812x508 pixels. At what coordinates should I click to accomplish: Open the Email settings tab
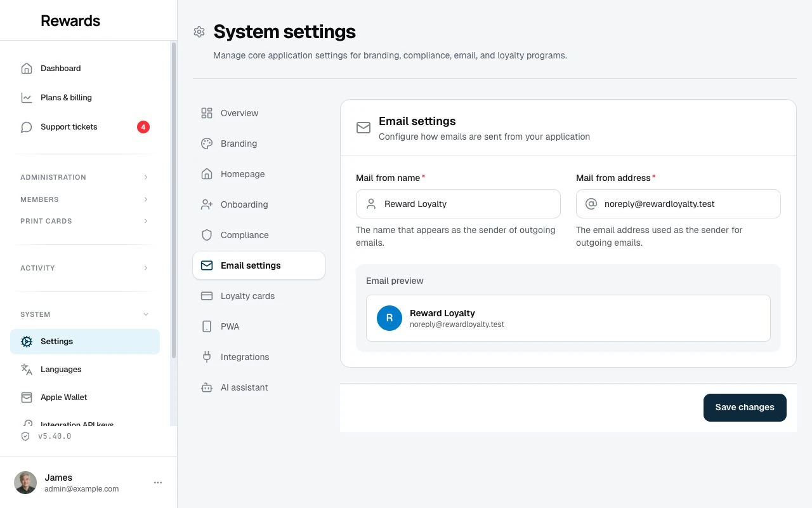tap(259, 265)
